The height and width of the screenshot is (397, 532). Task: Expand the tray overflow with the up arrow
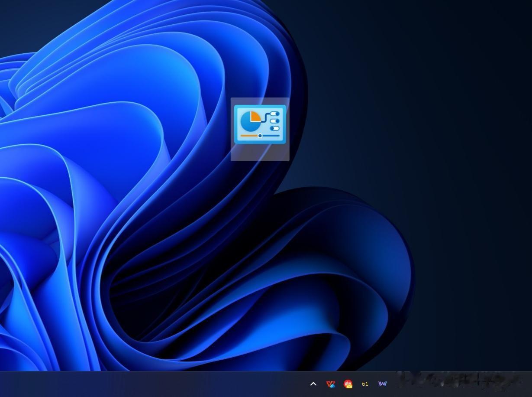(313, 384)
